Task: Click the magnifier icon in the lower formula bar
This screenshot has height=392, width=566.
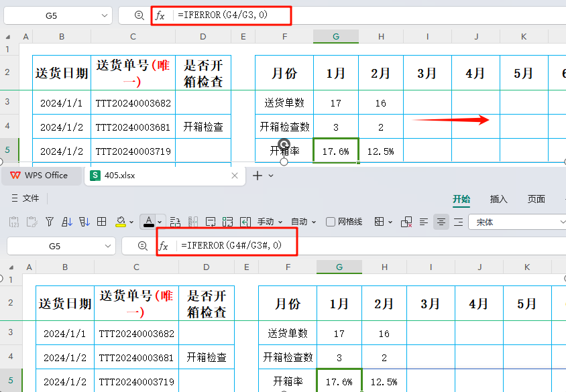Action: [143, 246]
